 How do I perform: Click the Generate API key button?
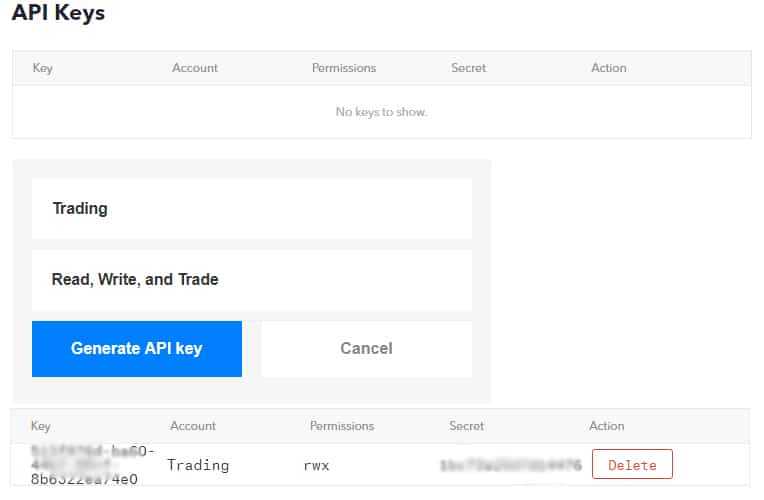[137, 349]
